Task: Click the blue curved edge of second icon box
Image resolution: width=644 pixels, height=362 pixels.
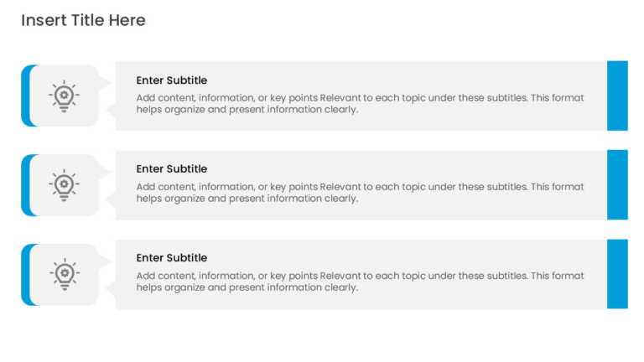Action: (26, 185)
